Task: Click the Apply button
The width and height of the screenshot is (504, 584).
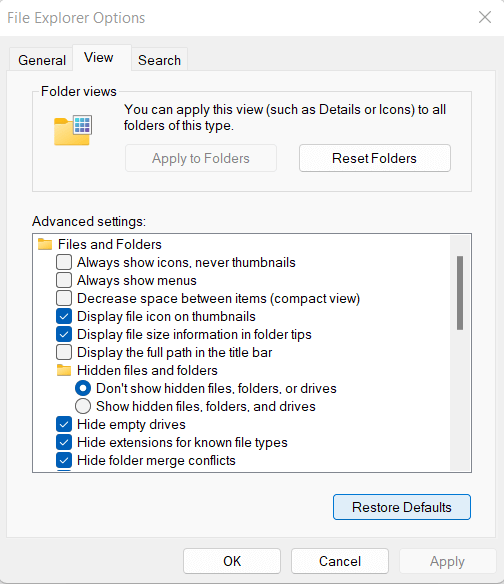Action: click(x=447, y=561)
